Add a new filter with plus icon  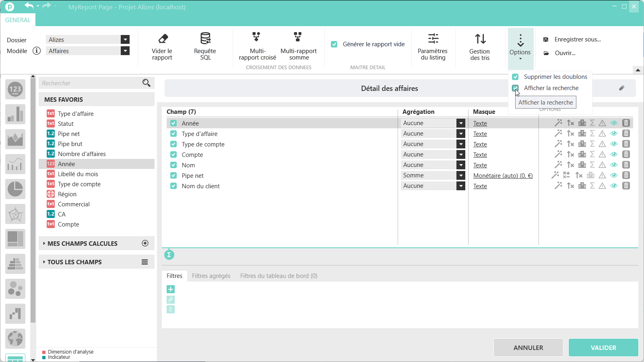click(x=171, y=289)
